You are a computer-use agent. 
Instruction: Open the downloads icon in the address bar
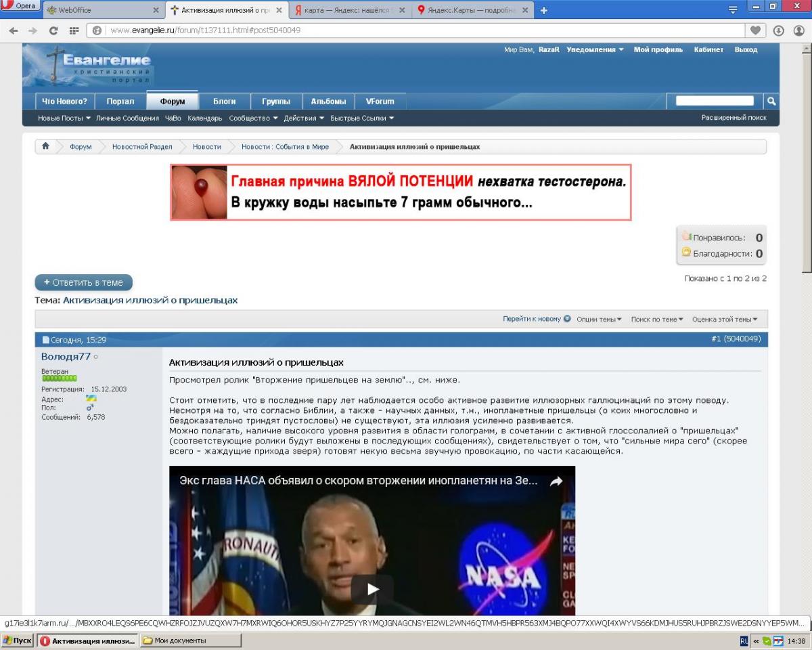click(x=778, y=30)
